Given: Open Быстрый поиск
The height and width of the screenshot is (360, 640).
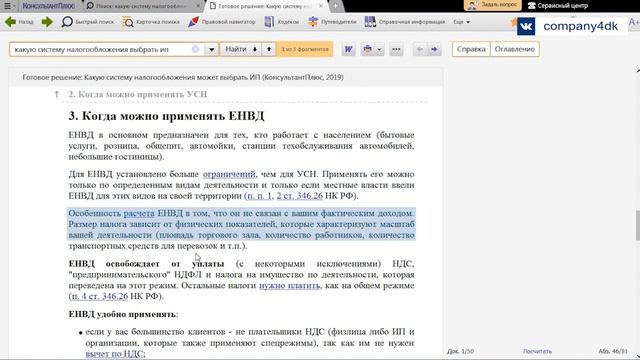Looking at the screenshot, I should point(87,22).
